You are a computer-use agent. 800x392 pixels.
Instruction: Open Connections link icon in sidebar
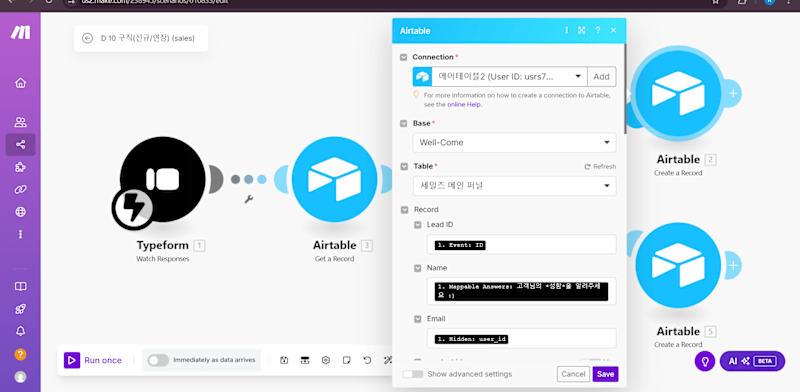tap(20, 189)
